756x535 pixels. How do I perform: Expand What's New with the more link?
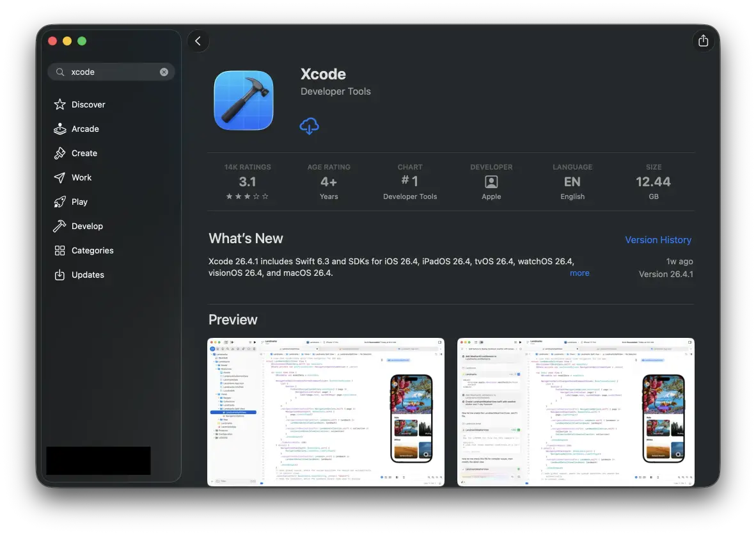click(579, 273)
